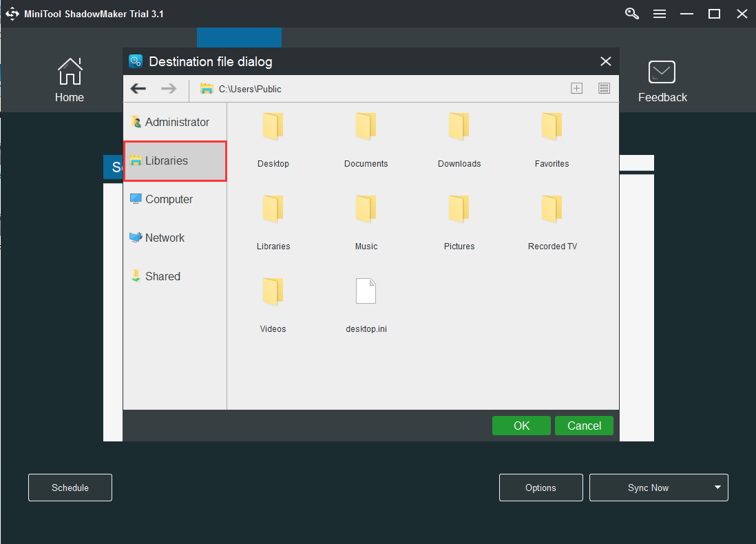Image resolution: width=756 pixels, height=544 pixels.
Task: Click the back arrow in destination dialog
Action: 138,88
